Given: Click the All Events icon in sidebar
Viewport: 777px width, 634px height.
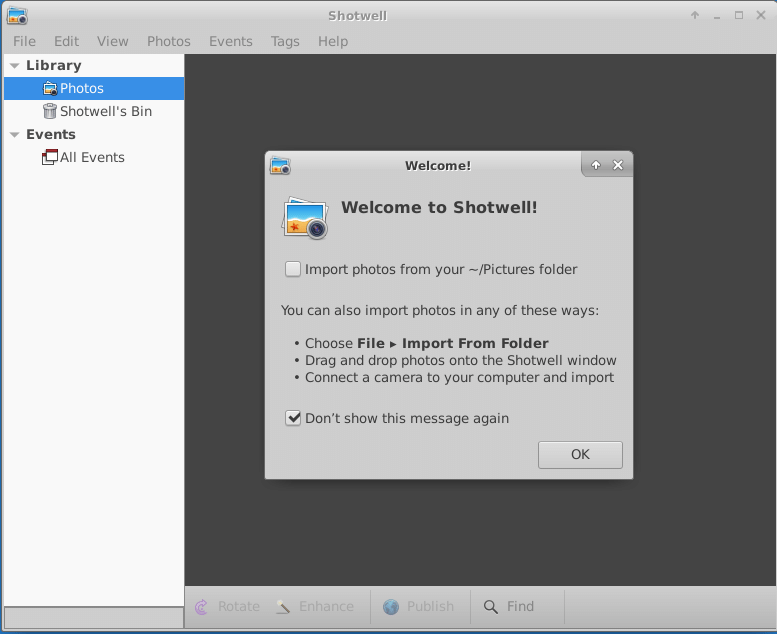Looking at the screenshot, I should pos(50,157).
